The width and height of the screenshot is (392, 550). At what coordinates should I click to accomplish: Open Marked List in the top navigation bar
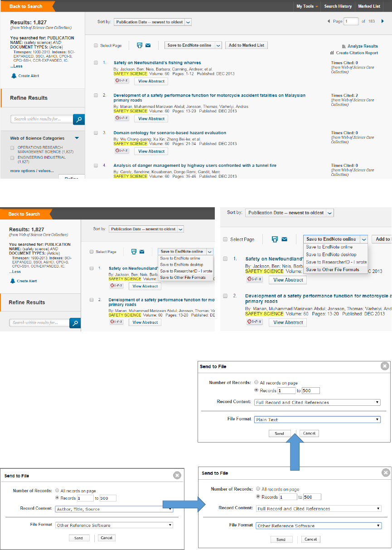pyautogui.click(x=369, y=6)
